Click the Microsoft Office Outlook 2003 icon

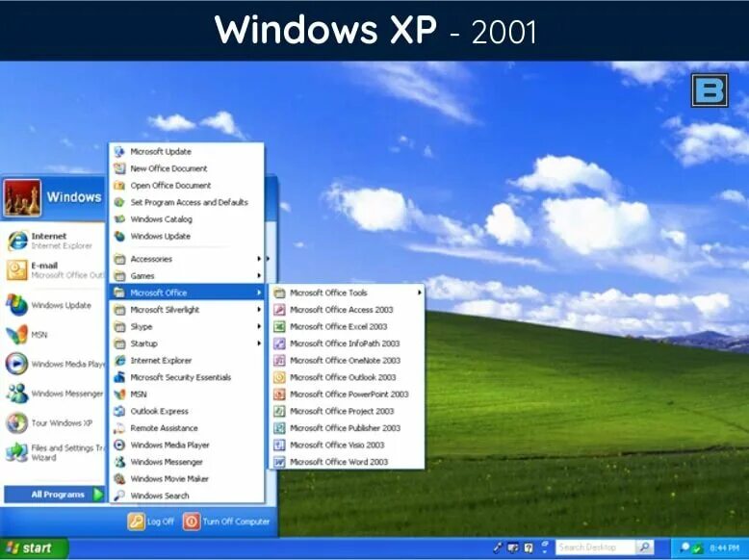tap(279, 377)
